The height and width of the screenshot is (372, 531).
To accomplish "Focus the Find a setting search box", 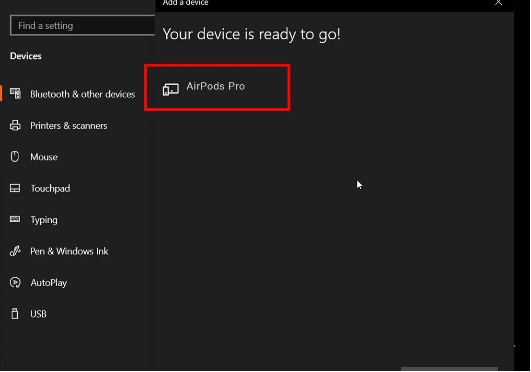I will pyautogui.click(x=83, y=25).
